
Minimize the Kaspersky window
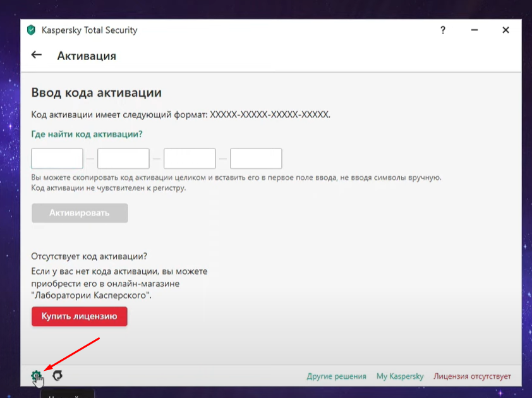point(475,30)
